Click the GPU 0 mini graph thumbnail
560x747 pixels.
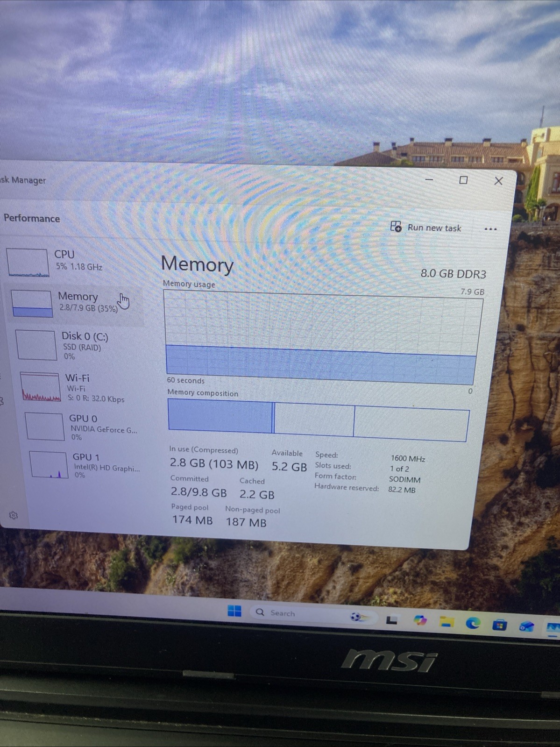tap(44, 427)
